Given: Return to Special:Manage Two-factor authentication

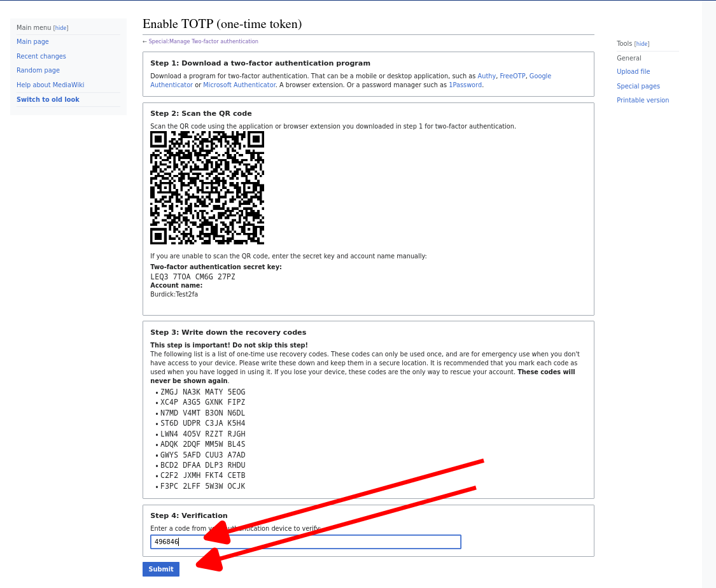Looking at the screenshot, I should pos(203,41).
